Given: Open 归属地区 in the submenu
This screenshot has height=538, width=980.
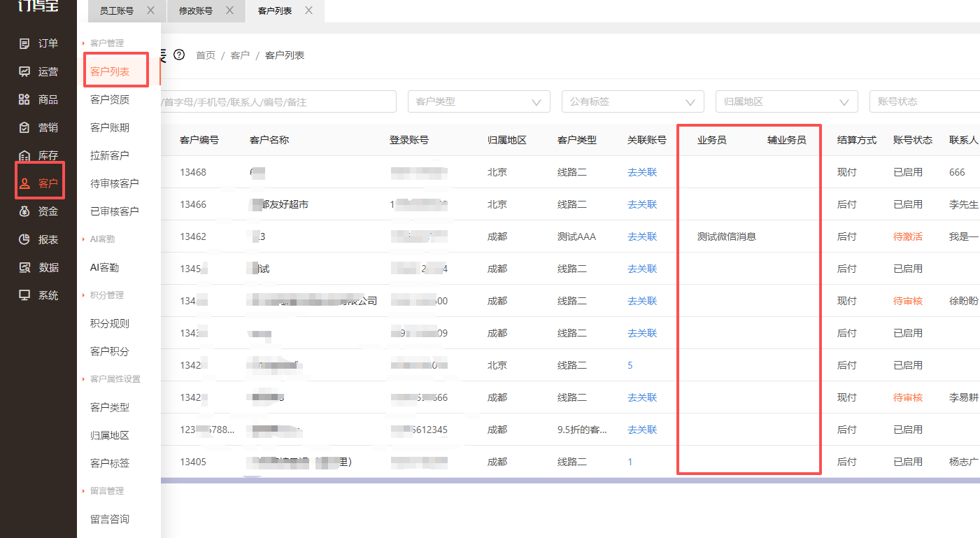Looking at the screenshot, I should [110, 435].
